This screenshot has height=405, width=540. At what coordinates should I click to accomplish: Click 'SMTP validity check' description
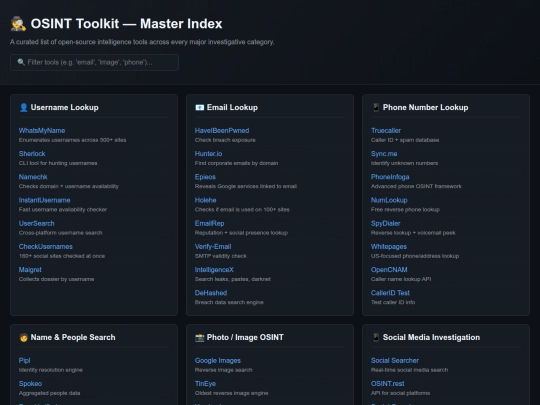[221, 256]
